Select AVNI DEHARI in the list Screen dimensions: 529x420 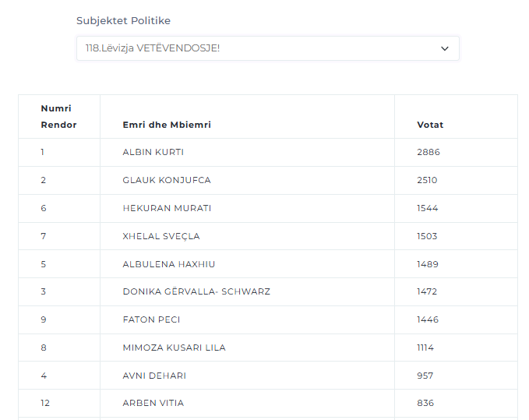[x=154, y=376]
